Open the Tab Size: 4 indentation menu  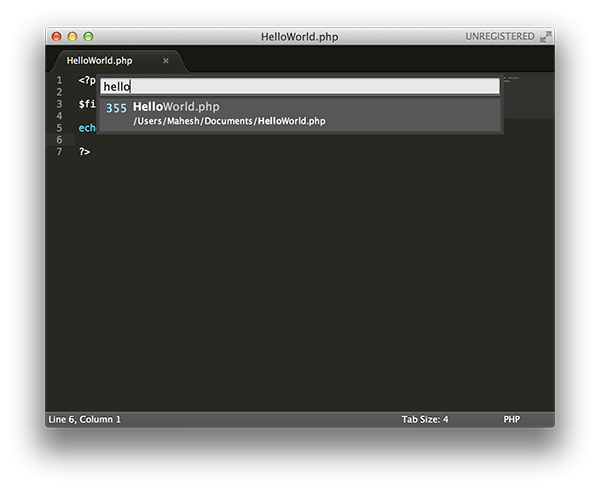pyautogui.click(x=425, y=419)
